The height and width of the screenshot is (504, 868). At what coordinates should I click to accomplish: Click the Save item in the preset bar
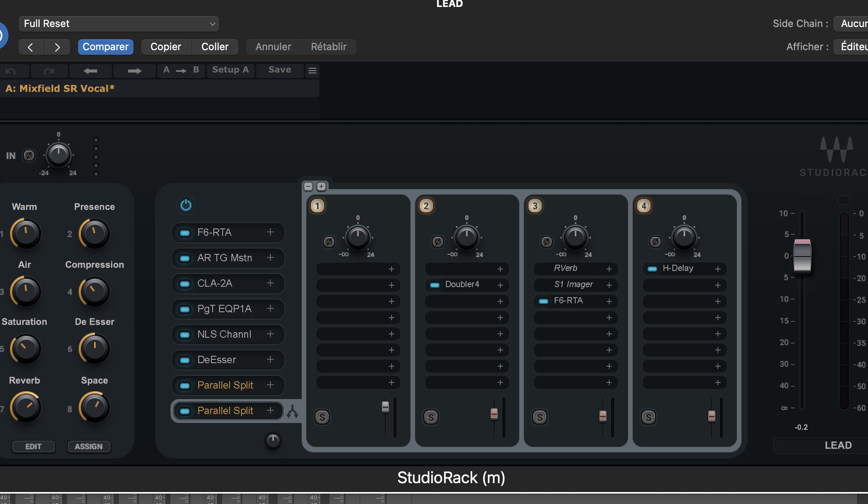click(x=279, y=70)
